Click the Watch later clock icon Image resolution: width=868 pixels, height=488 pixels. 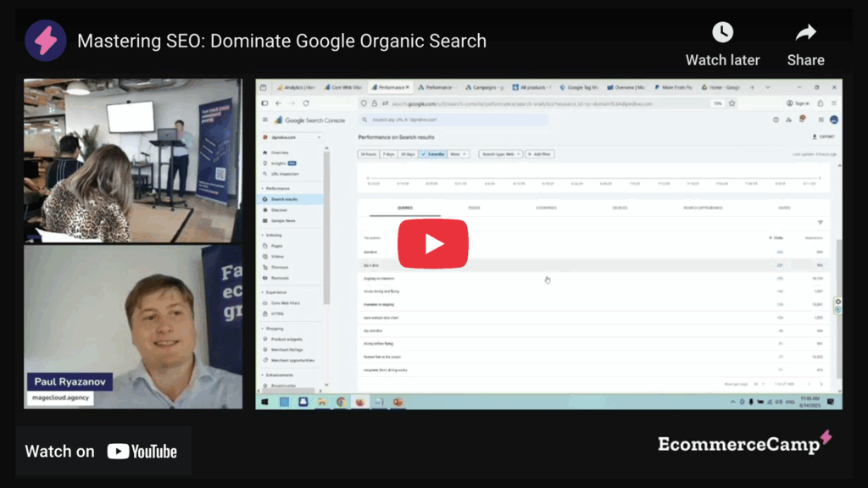(x=722, y=32)
